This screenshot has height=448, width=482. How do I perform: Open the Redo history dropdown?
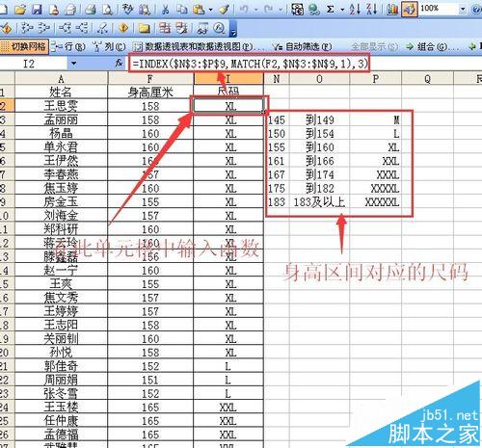281,10
